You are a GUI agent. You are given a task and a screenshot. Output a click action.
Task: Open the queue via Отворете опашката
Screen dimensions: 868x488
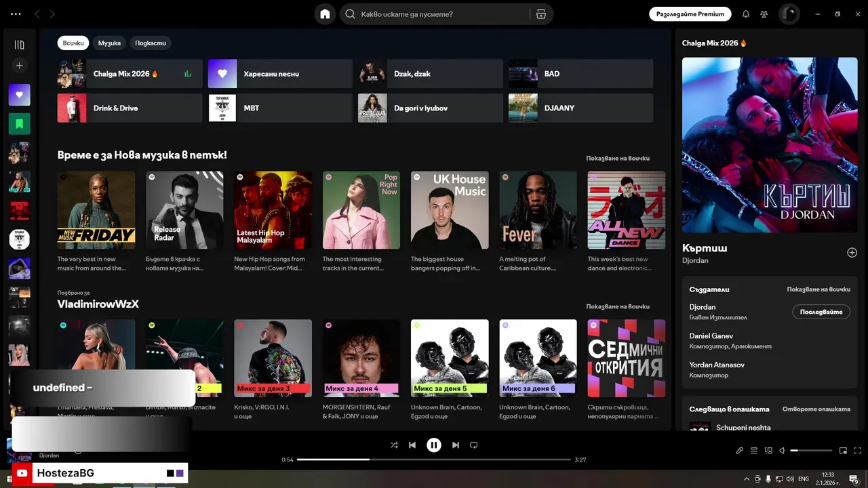[x=816, y=409]
